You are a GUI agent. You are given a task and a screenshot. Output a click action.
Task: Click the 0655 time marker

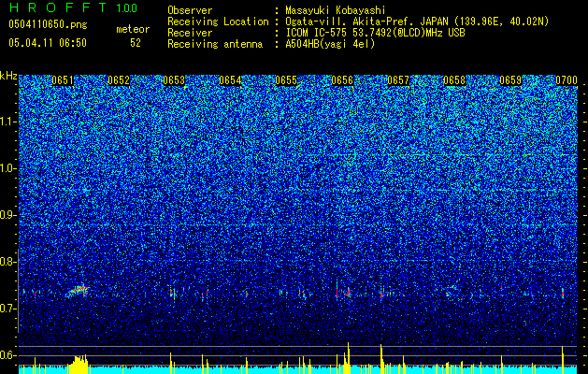286,80
